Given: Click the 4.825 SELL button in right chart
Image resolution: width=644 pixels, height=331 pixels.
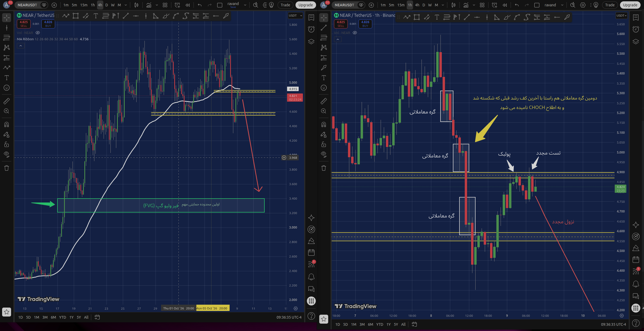Looking at the screenshot, I should (341, 24).
